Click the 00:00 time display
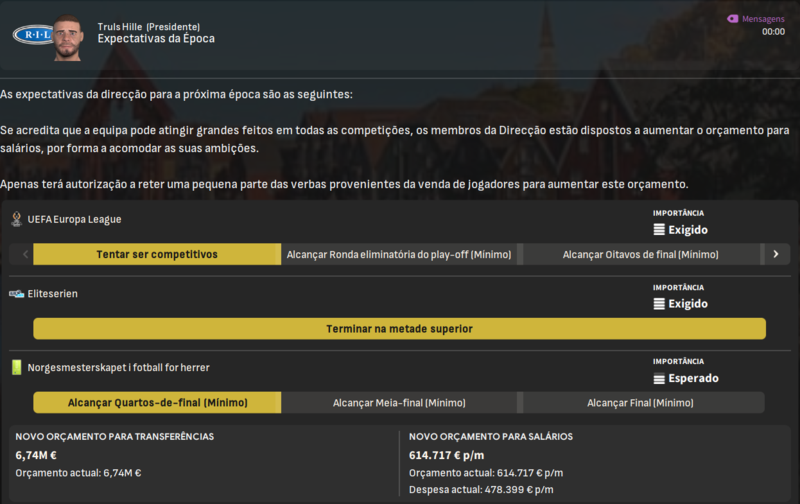The image size is (800, 504). click(773, 32)
